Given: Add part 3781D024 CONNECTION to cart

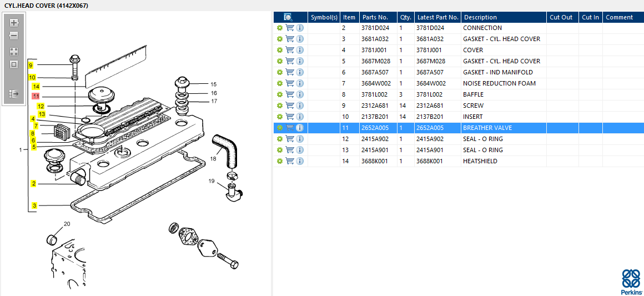Looking at the screenshot, I should (290, 28).
